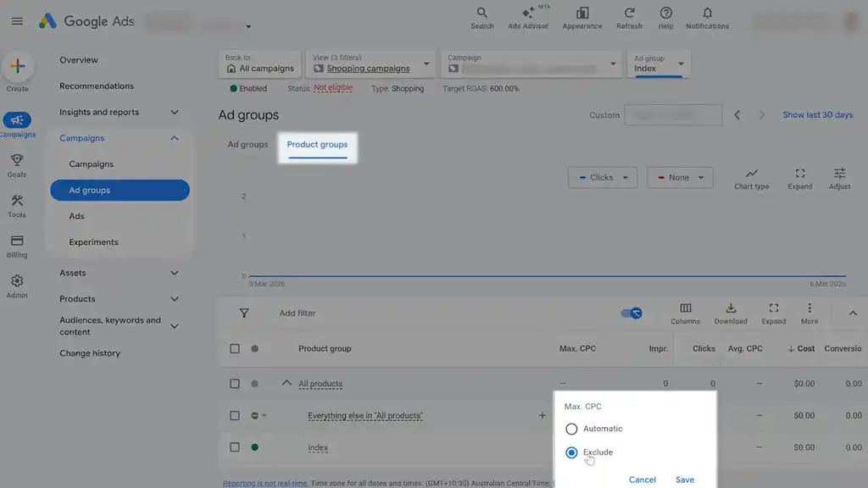Image resolution: width=868 pixels, height=488 pixels.
Task: Download the product groups table
Action: click(x=730, y=313)
